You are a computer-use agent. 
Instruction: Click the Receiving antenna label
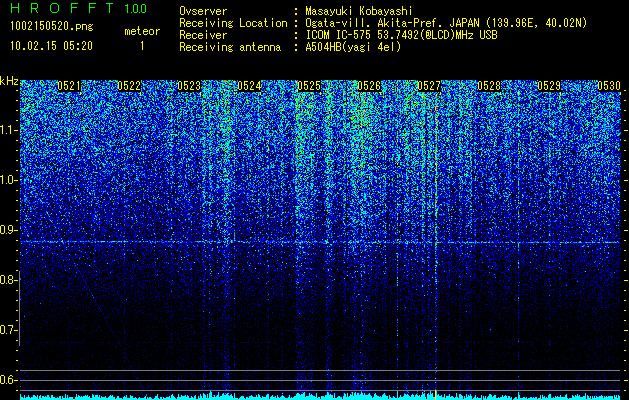pyautogui.click(x=230, y=47)
